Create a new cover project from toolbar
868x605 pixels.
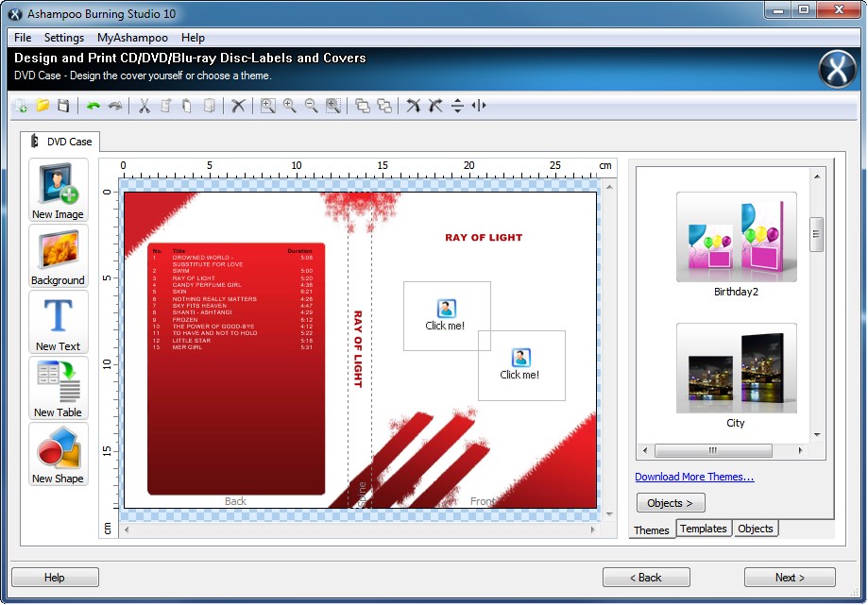pyautogui.click(x=21, y=106)
